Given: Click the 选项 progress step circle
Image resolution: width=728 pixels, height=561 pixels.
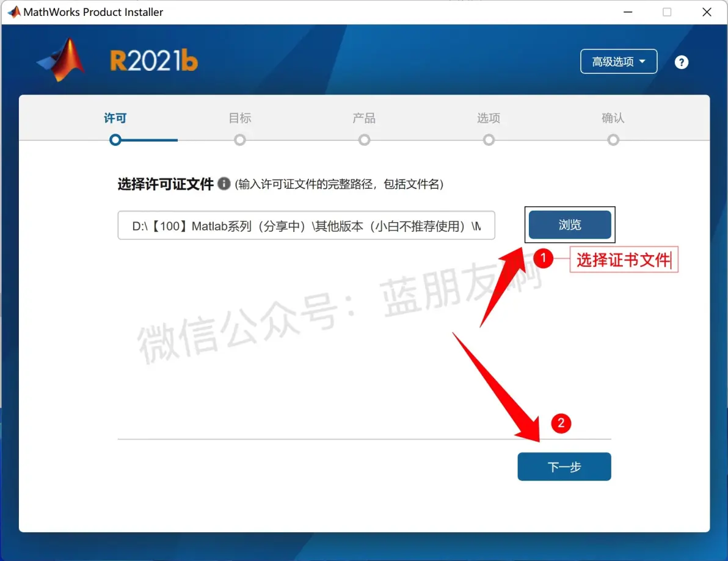Looking at the screenshot, I should tap(489, 140).
